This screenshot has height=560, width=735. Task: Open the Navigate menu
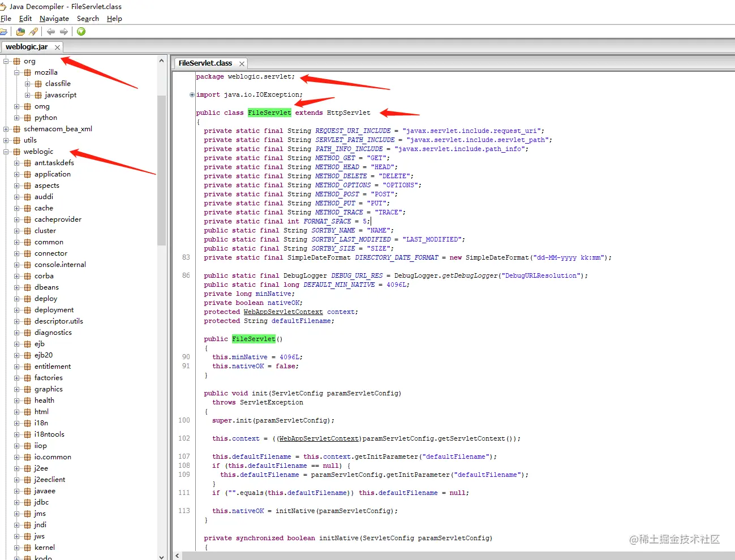54,18
